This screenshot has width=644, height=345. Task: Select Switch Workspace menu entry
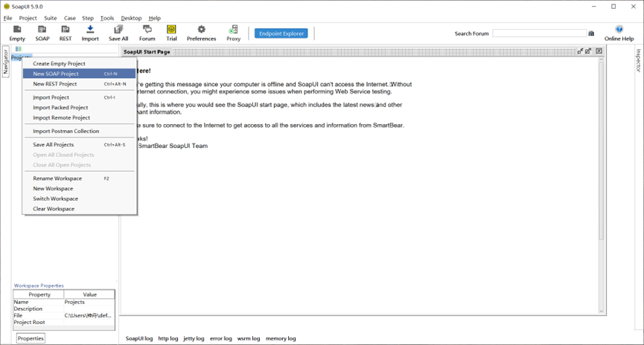click(79, 199)
